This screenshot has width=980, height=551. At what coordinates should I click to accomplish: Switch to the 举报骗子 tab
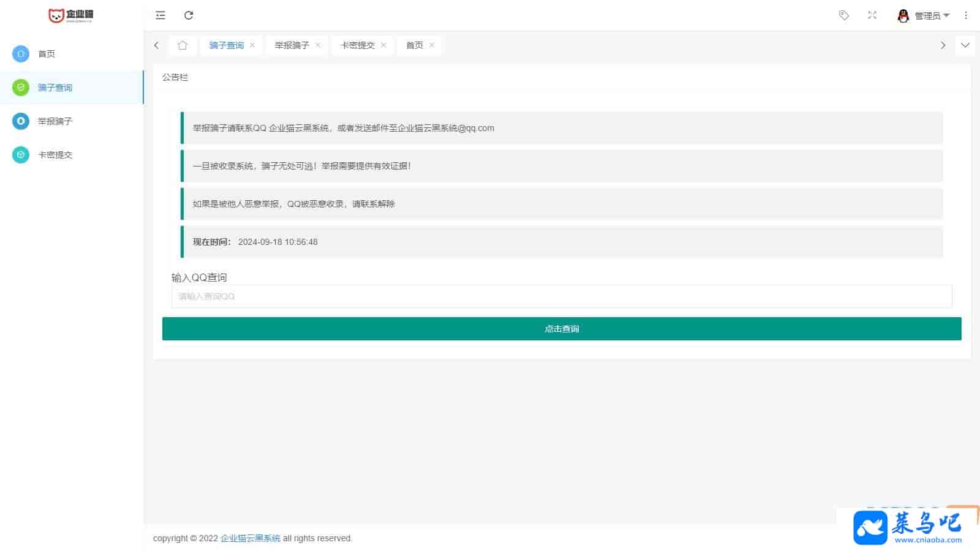(292, 45)
